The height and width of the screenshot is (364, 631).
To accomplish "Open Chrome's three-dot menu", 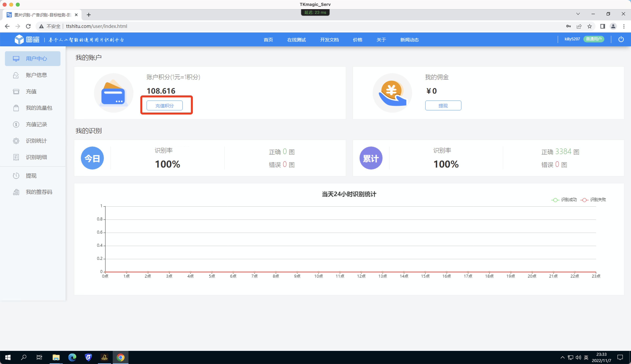I will 624,26.
